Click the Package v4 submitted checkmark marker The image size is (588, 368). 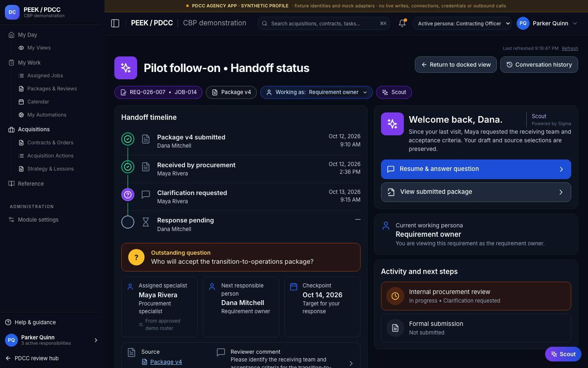coord(128,139)
